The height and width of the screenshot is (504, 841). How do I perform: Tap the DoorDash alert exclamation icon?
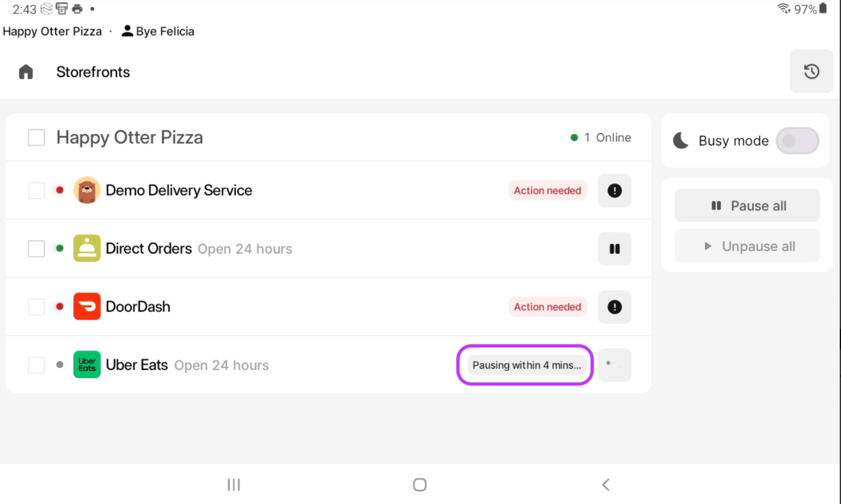click(x=614, y=307)
